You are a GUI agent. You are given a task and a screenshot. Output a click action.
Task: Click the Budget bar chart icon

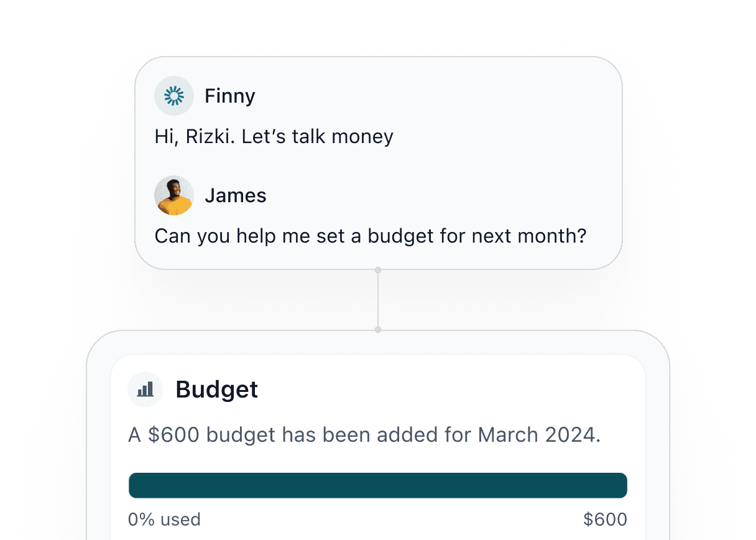tap(145, 389)
